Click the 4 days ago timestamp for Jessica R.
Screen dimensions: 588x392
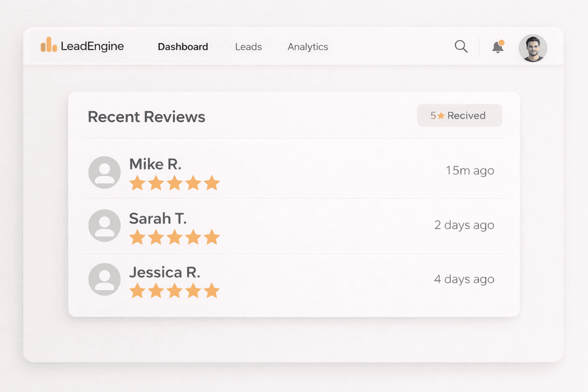tap(464, 279)
